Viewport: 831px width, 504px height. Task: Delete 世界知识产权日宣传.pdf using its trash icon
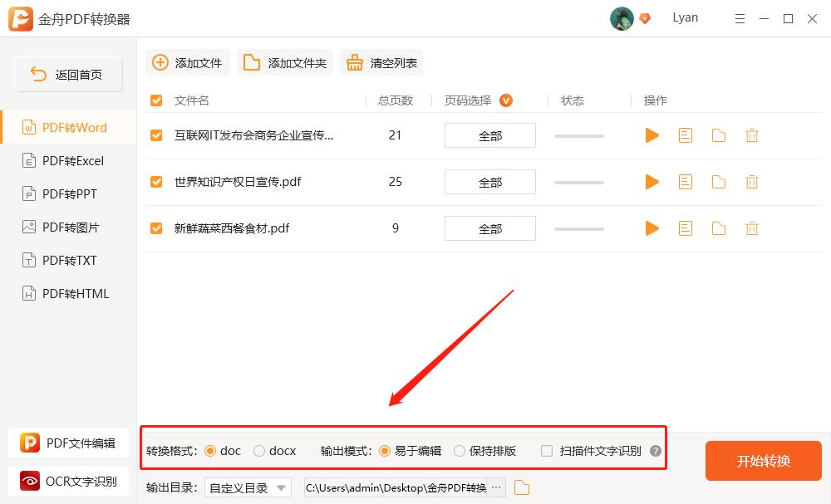(751, 181)
